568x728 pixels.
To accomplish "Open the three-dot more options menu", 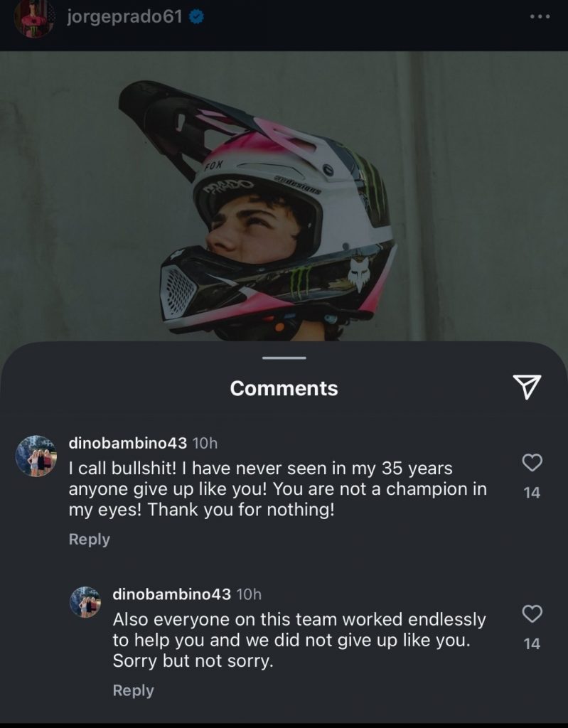I will pos(540,18).
